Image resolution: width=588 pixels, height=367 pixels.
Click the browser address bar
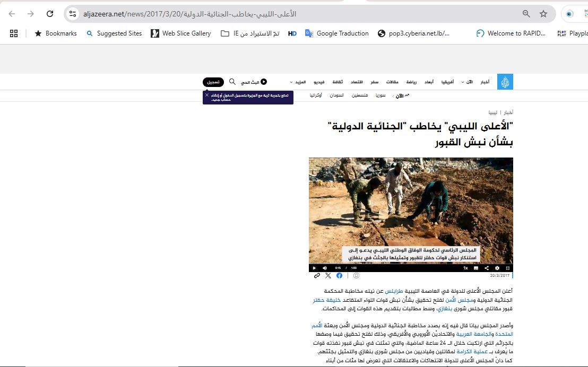(x=297, y=14)
